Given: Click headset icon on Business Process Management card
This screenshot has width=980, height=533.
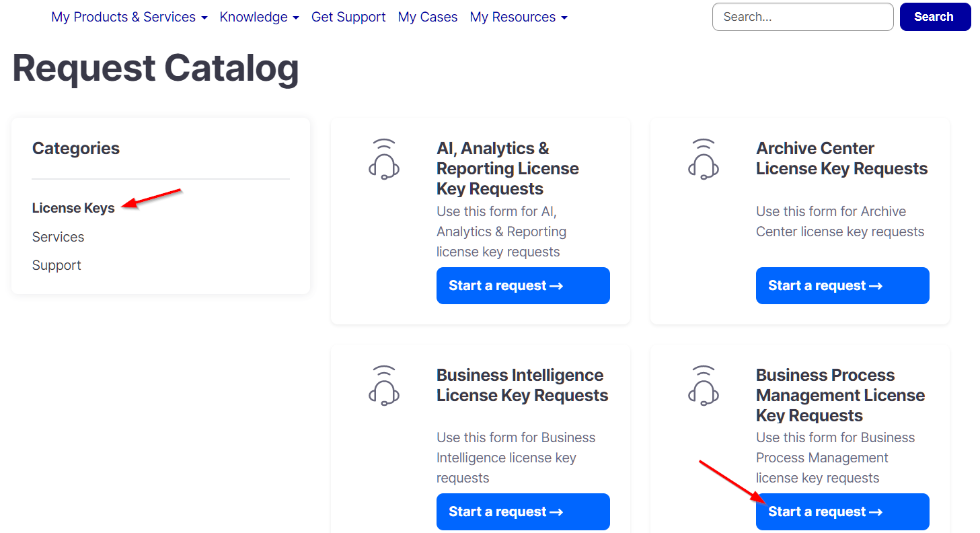Looking at the screenshot, I should (x=704, y=386).
